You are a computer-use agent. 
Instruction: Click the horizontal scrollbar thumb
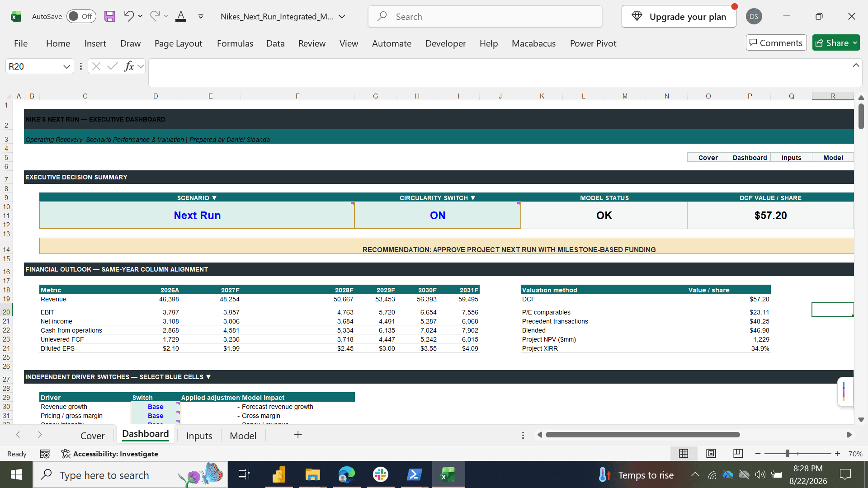[x=642, y=435]
